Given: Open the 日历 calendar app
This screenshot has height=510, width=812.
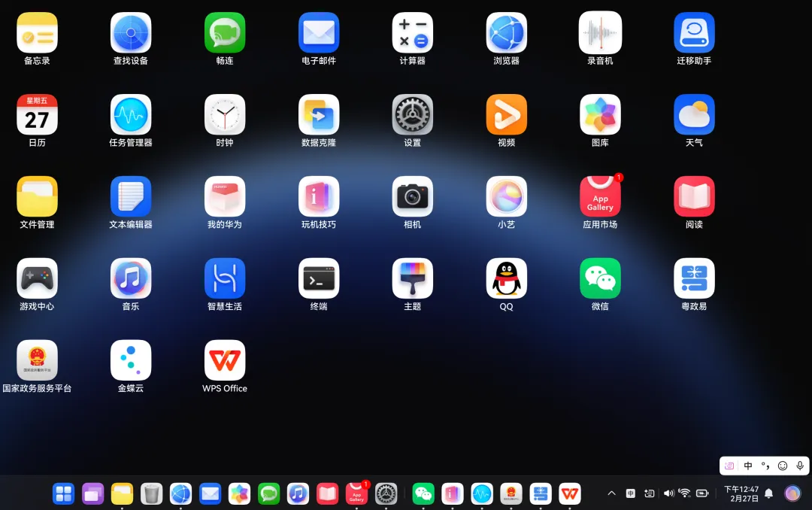Looking at the screenshot, I should (x=37, y=114).
